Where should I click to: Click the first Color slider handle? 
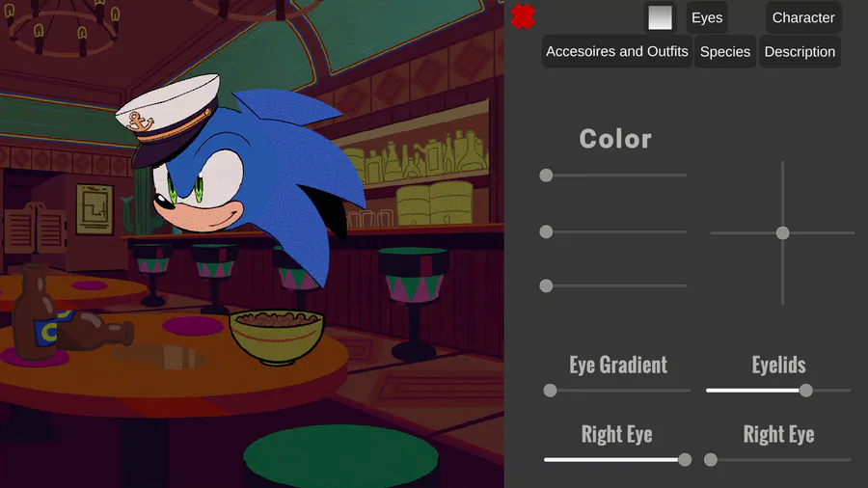(546, 176)
